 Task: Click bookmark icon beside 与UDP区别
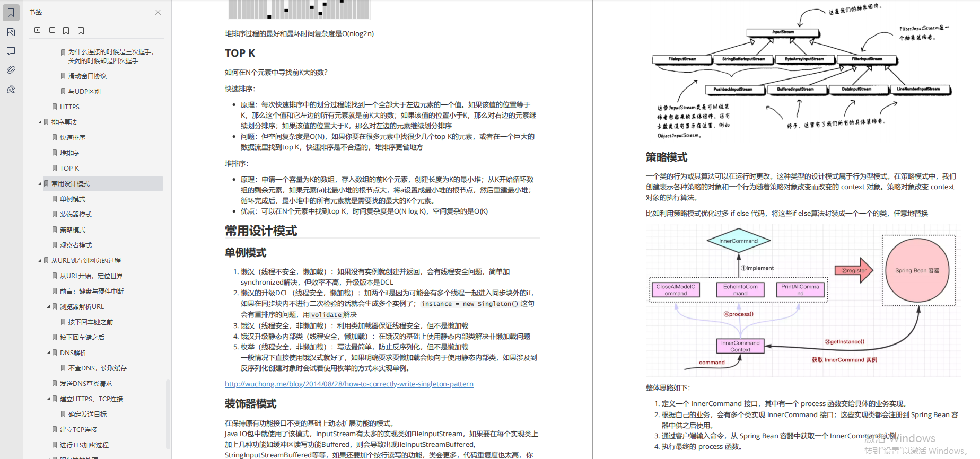[63, 91]
